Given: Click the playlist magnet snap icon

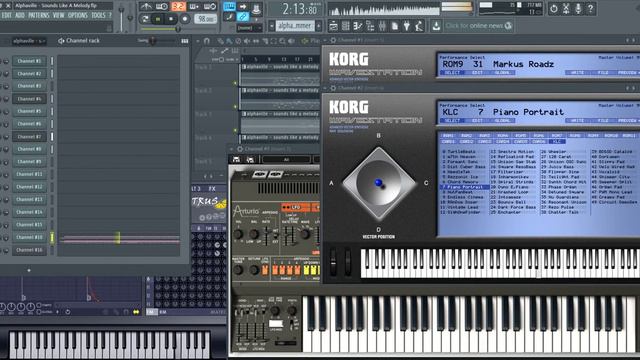Looking at the screenshot, I should point(207,41).
